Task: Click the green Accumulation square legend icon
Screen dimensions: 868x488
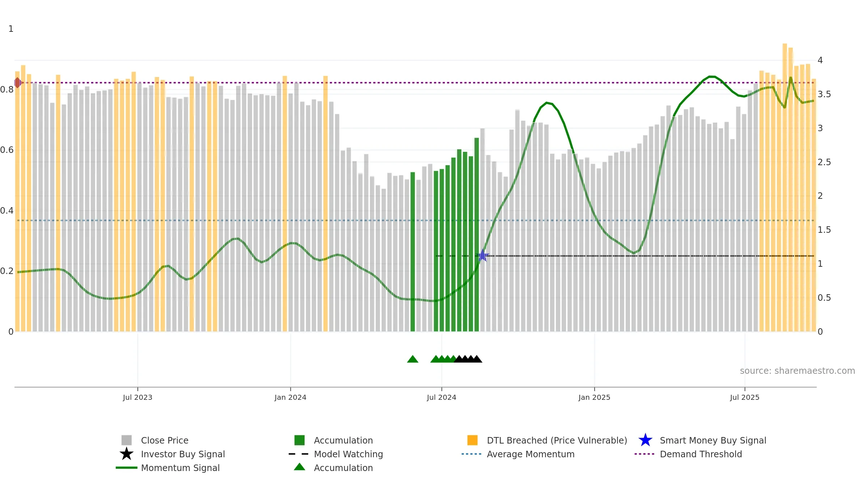Action: point(299,440)
